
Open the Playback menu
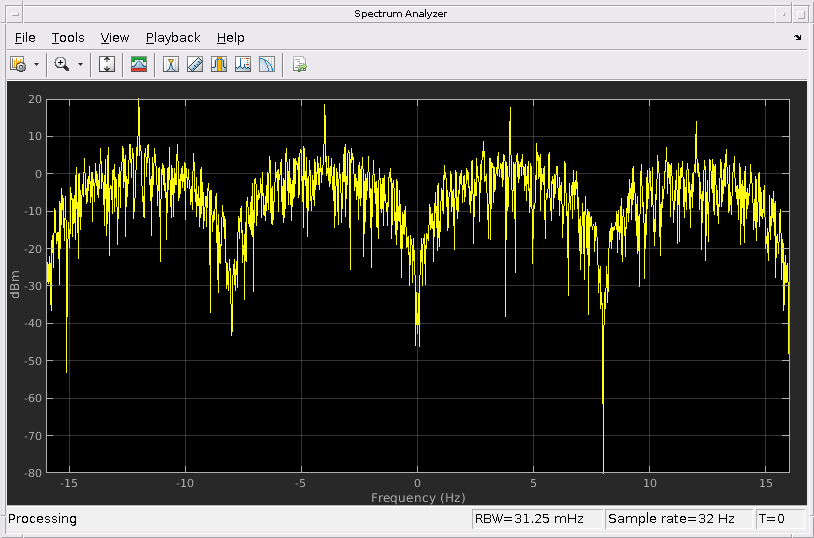[173, 37]
